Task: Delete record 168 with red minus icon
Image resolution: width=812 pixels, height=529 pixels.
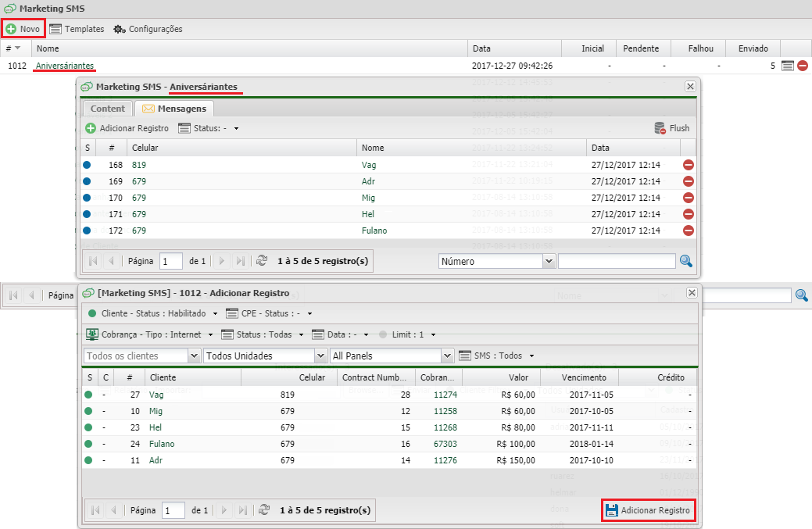Action: coord(689,165)
